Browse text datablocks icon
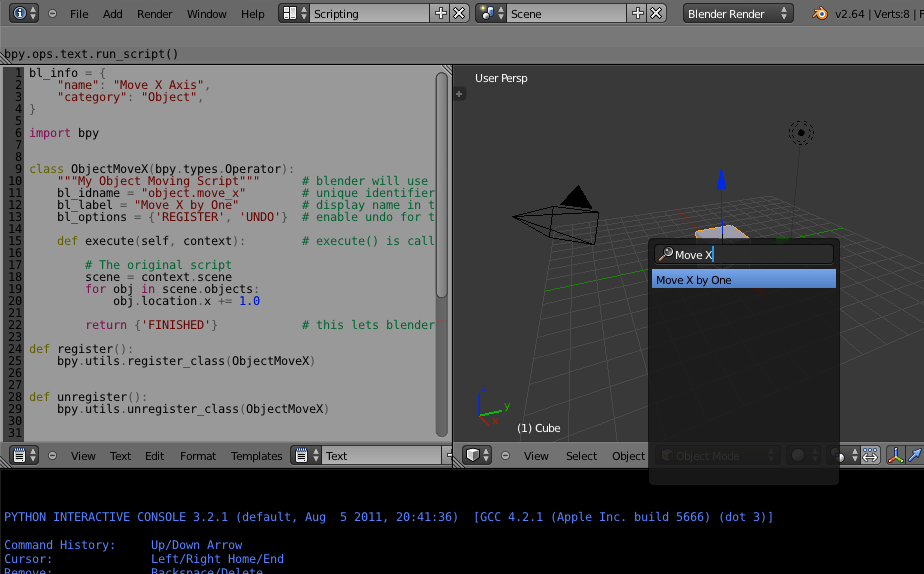The height and width of the screenshot is (574, 924). coord(306,456)
